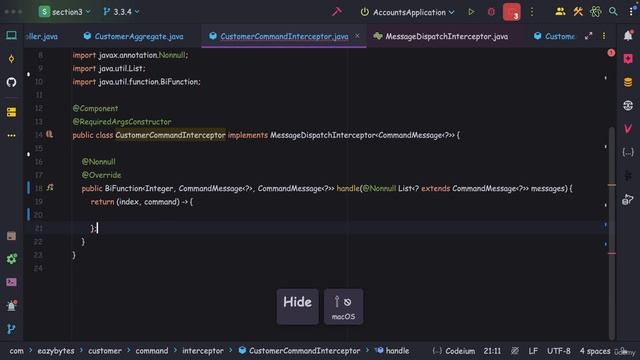Switch to the CustomerAggregate.java tab
640x360 pixels.
point(134,36)
